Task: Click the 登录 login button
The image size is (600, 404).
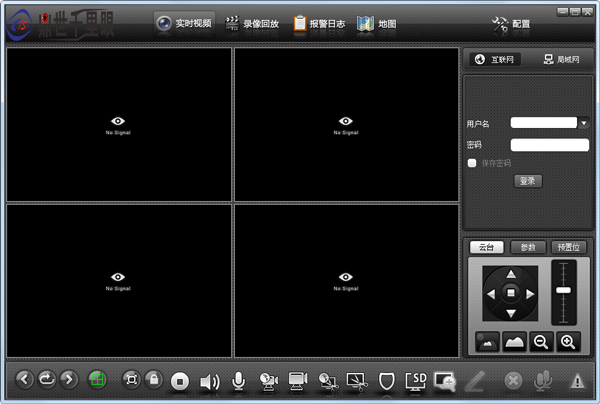Action: tap(527, 181)
